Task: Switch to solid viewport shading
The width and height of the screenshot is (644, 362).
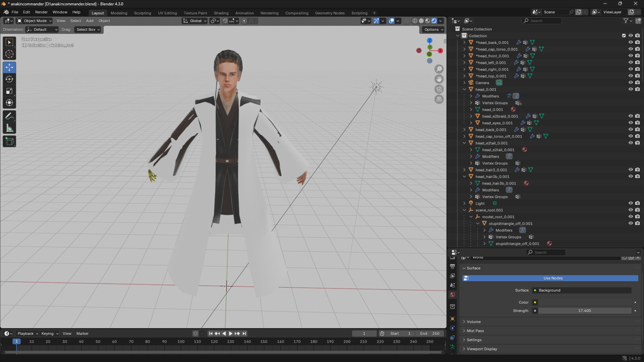Action: pyautogui.click(x=421, y=21)
